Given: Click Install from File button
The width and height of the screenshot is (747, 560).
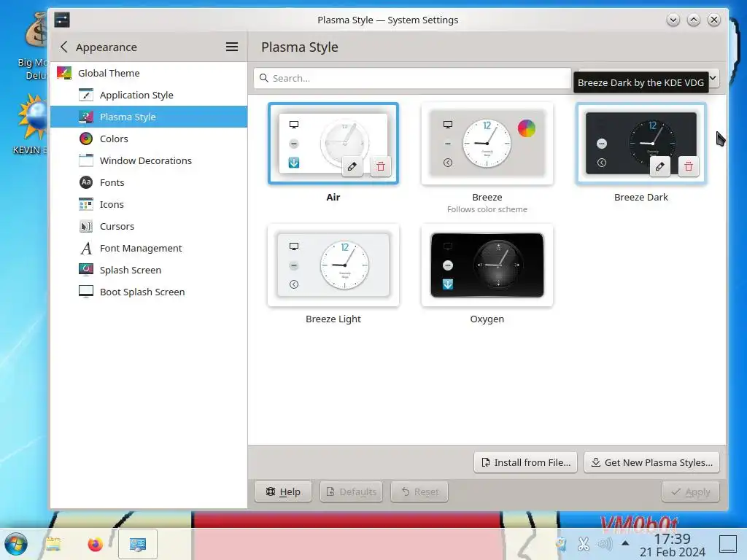Looking at the screenshot, I should 525,462.
